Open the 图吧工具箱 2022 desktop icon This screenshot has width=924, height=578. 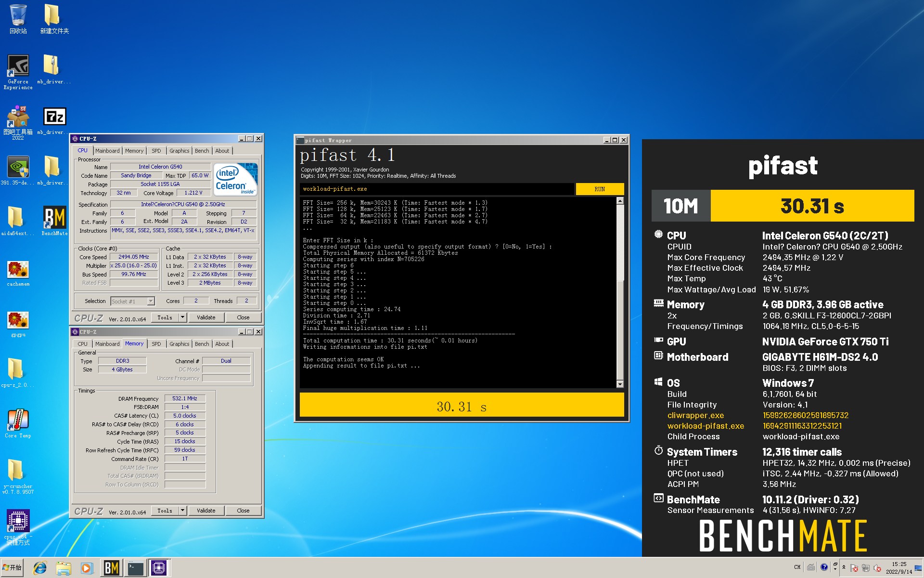(18, 123)
